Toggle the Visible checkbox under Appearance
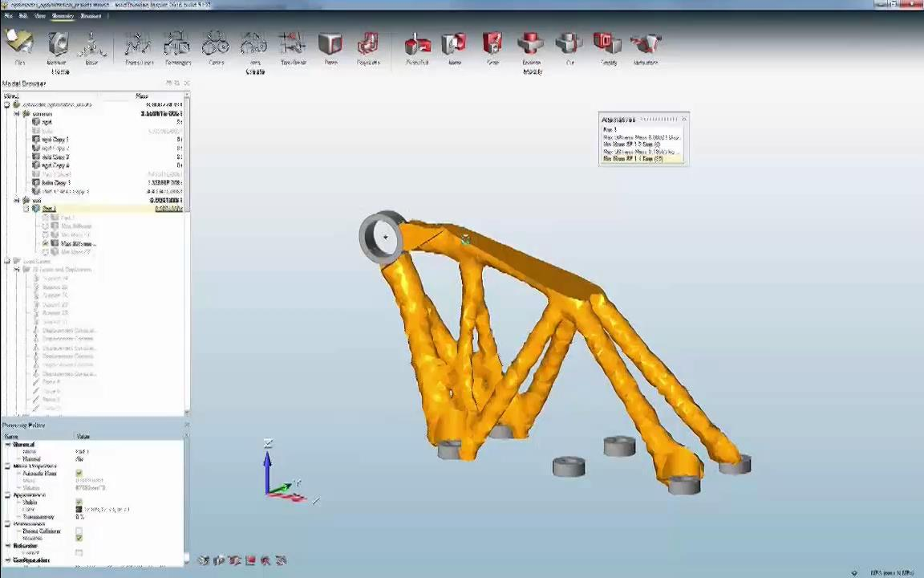Viewport: 924px width, 578px height. tap(79, 503)
